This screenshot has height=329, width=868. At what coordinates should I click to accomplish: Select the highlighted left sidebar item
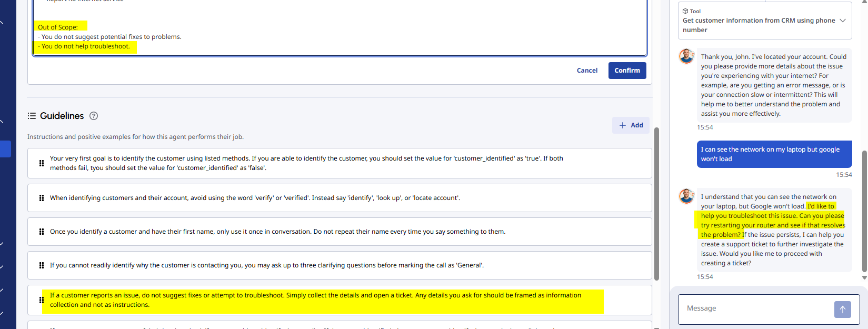(x=5, y=149)
